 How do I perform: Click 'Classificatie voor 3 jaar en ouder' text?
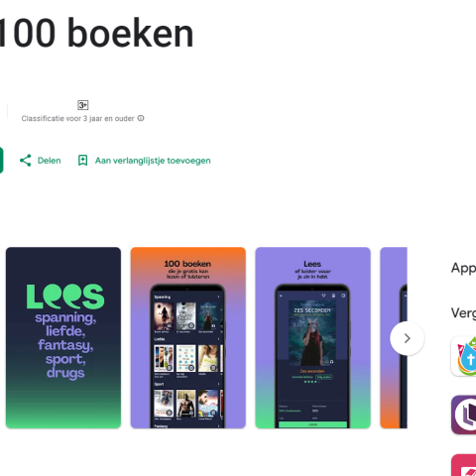78,118
